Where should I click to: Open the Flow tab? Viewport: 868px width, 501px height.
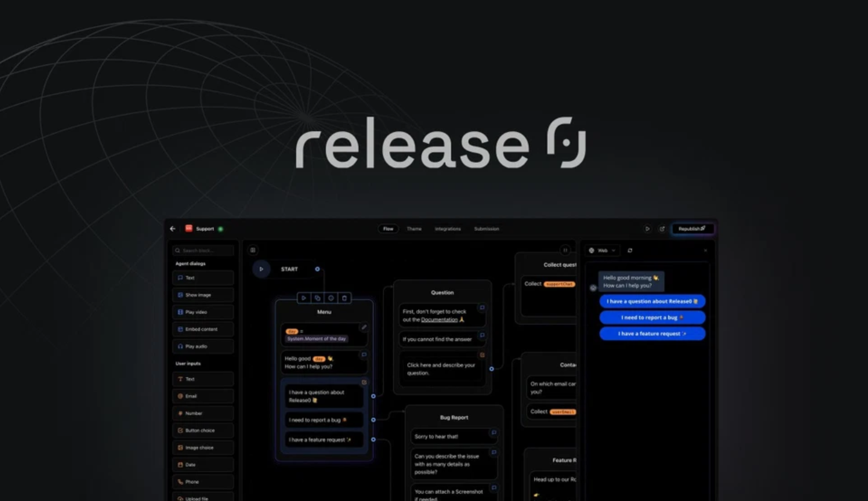click(x=388, y=229)
